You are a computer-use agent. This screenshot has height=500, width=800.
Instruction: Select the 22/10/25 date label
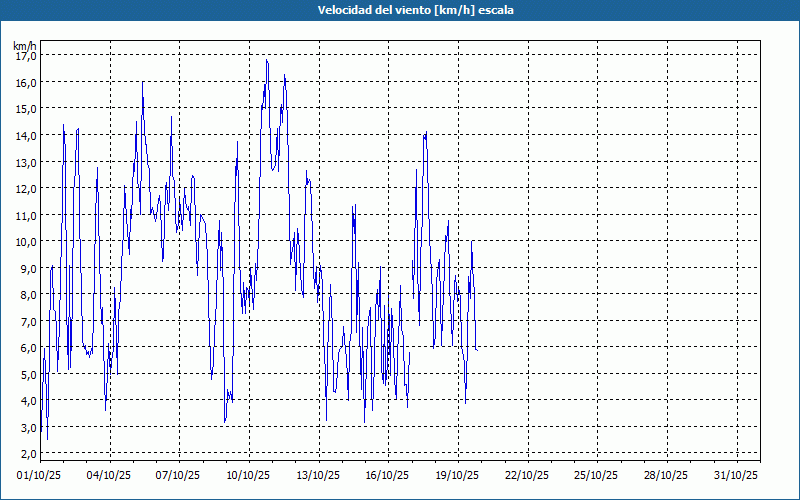tap(528, 475)
